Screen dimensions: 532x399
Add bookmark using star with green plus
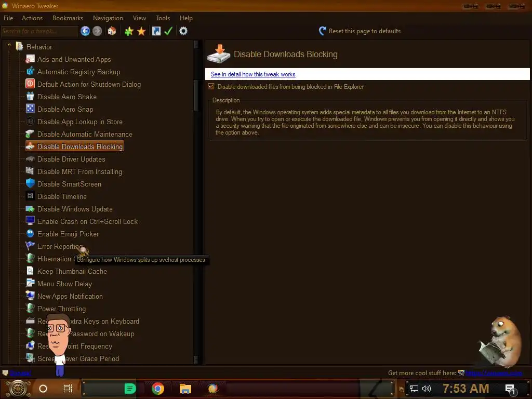(x=129, y=31)
